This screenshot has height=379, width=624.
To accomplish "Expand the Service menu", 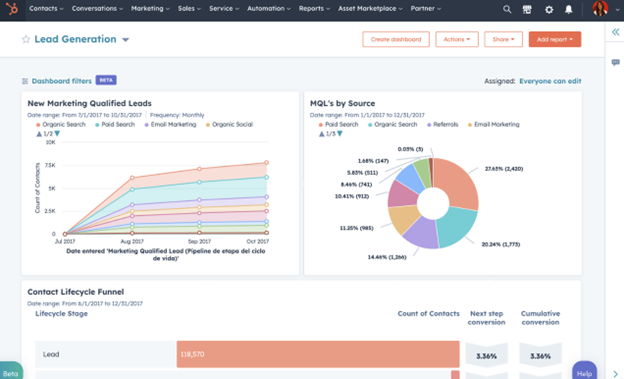I will point(224,8).
